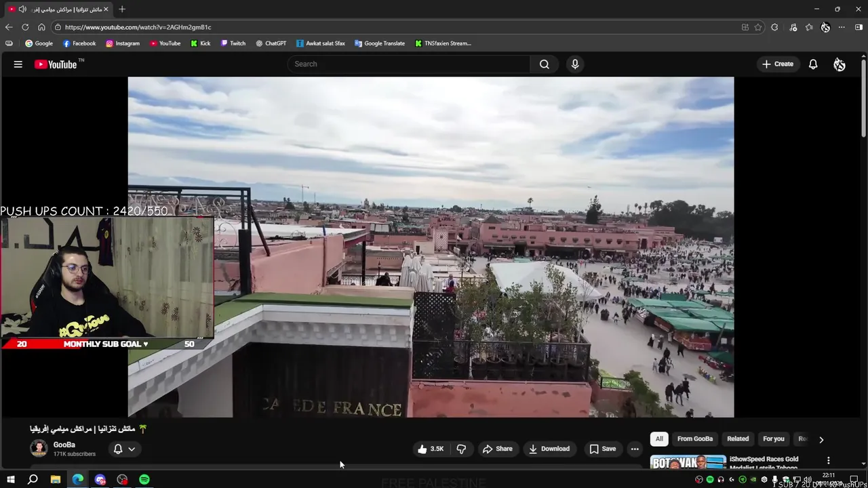Click the video player to pause
Image resolution: width=868 pixels, height=488 pixels.
tap(431, 247)
